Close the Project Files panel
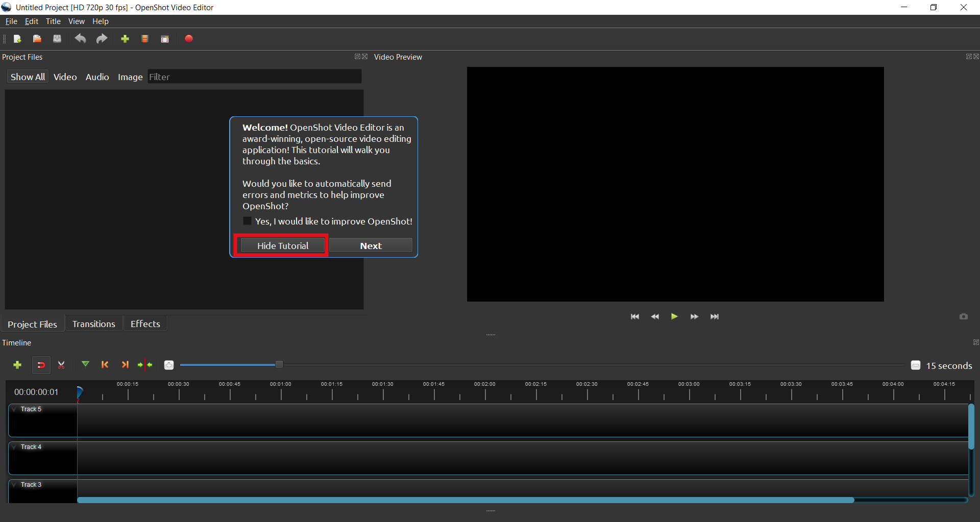The height and width of the screenshot is (522, 980). pyautogui.click(x=364, y=57)
